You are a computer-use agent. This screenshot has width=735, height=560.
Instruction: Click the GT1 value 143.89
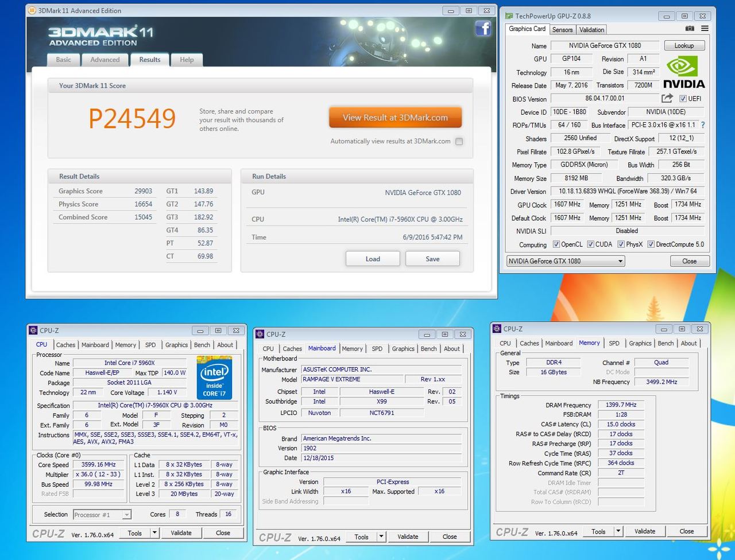click(203, 191)
